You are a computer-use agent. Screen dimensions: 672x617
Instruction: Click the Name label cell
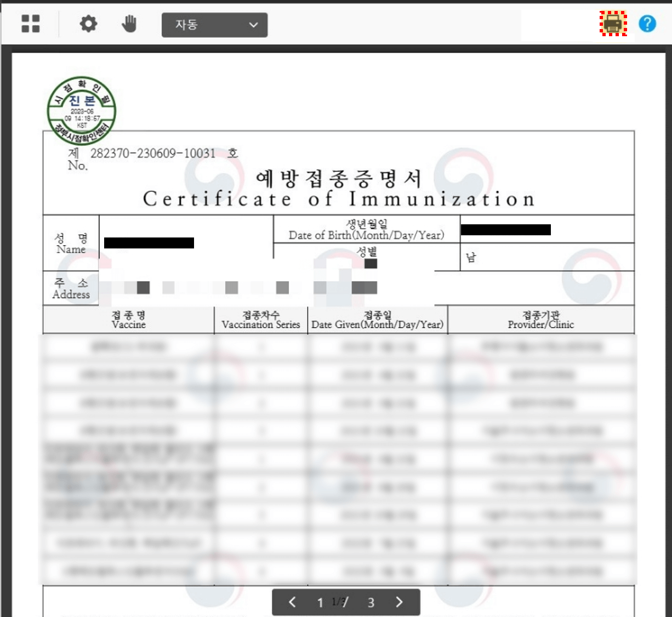[x=71, y=243]
